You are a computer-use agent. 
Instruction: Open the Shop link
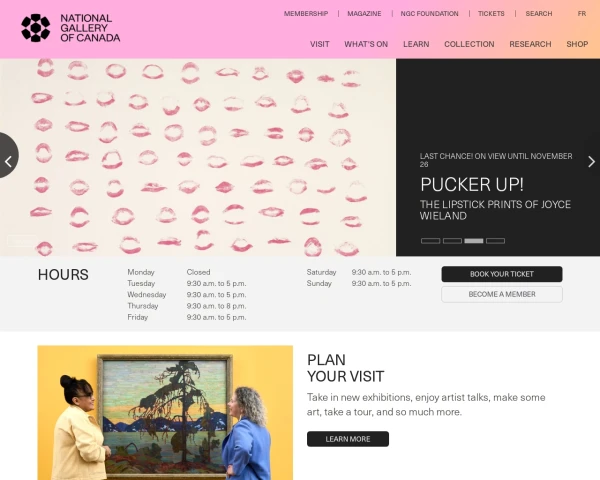[577, 44]
